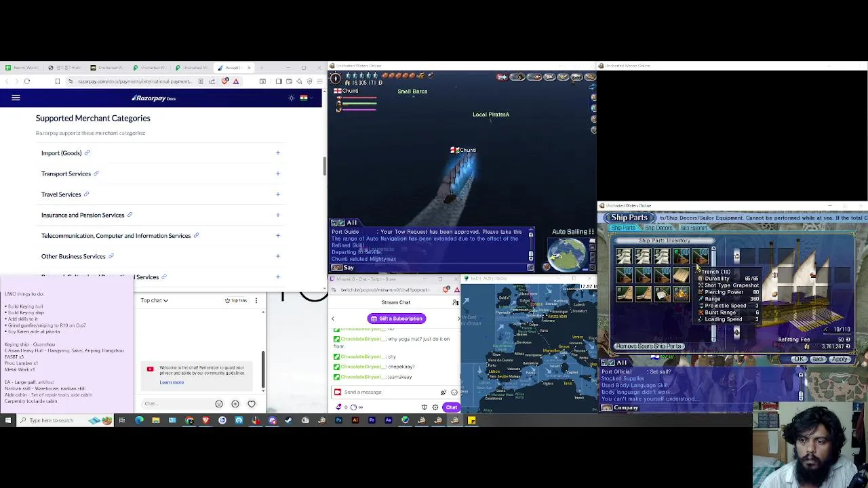Image resolution: width=868 pixels, height=488 pixels.
Task: Click Apply in Ship Parts window
Action: (840, 359)
